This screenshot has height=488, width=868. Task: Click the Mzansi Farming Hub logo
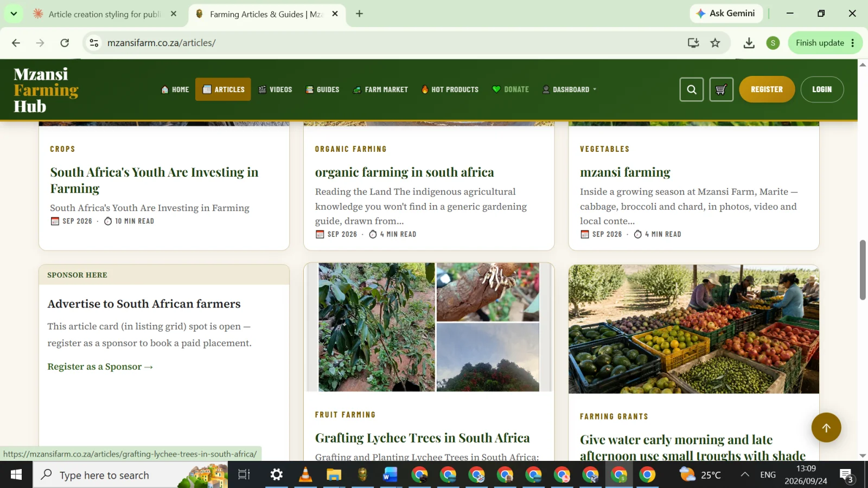46,90
